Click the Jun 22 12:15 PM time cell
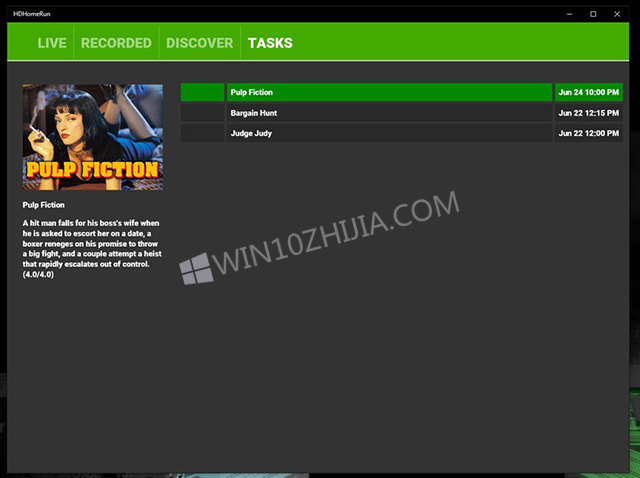 (x=589, y=113)
